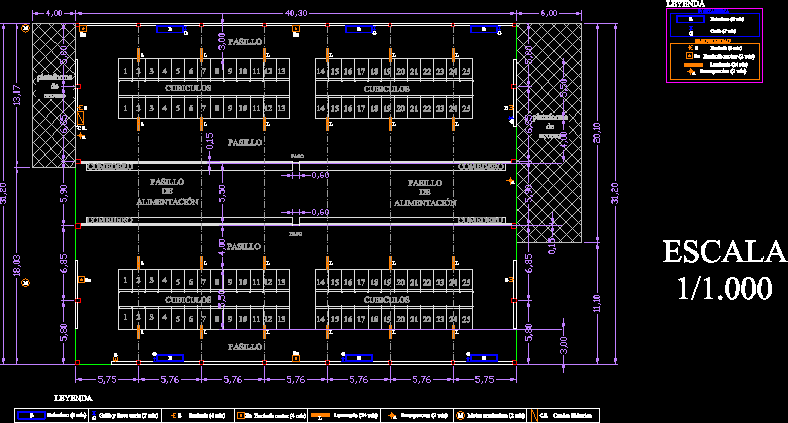This screenshot has width=788, height=423.
Task: Click the orange star symbol near left access platform
Action: [81, 136]
